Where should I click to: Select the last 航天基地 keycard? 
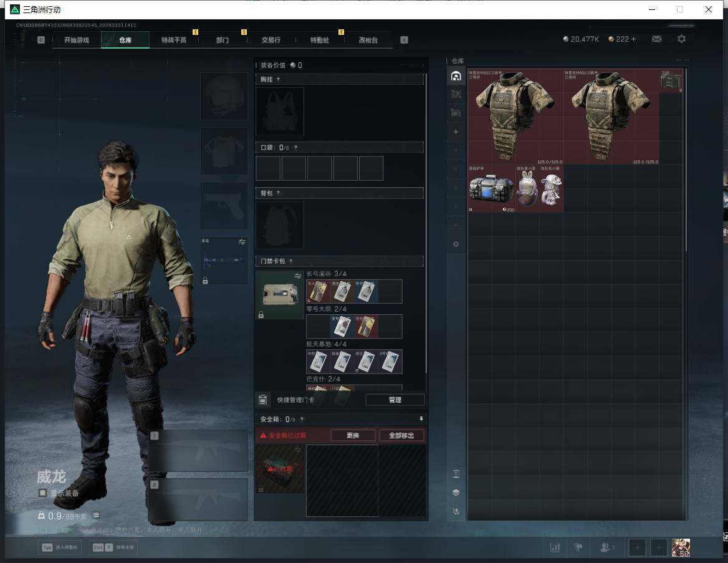pos(390,362)
